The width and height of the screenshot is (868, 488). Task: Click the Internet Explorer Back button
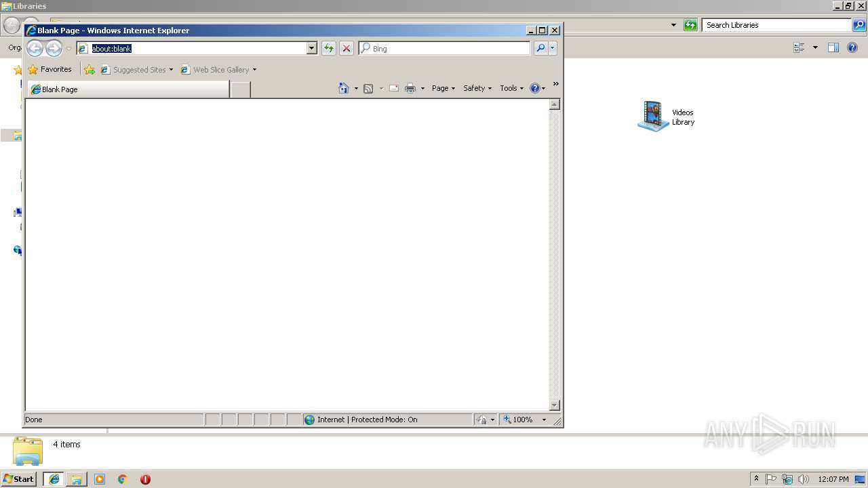[35, 48]
